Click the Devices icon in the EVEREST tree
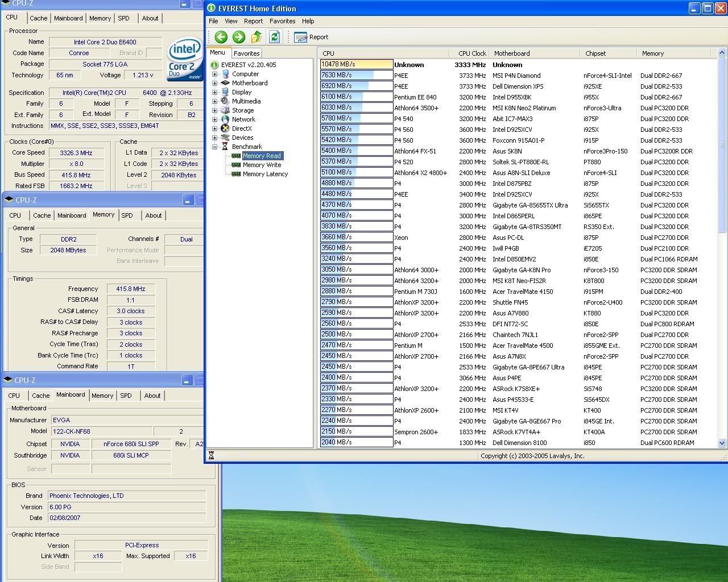 click(x=225, y=138)
